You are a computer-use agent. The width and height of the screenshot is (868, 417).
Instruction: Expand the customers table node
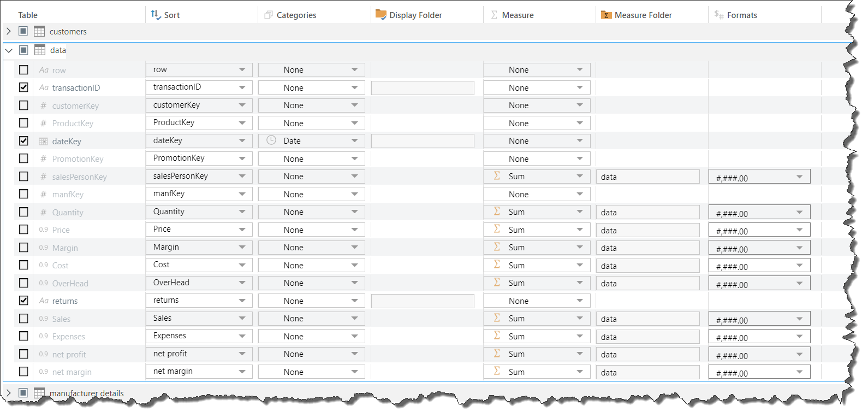pos(9,32)
